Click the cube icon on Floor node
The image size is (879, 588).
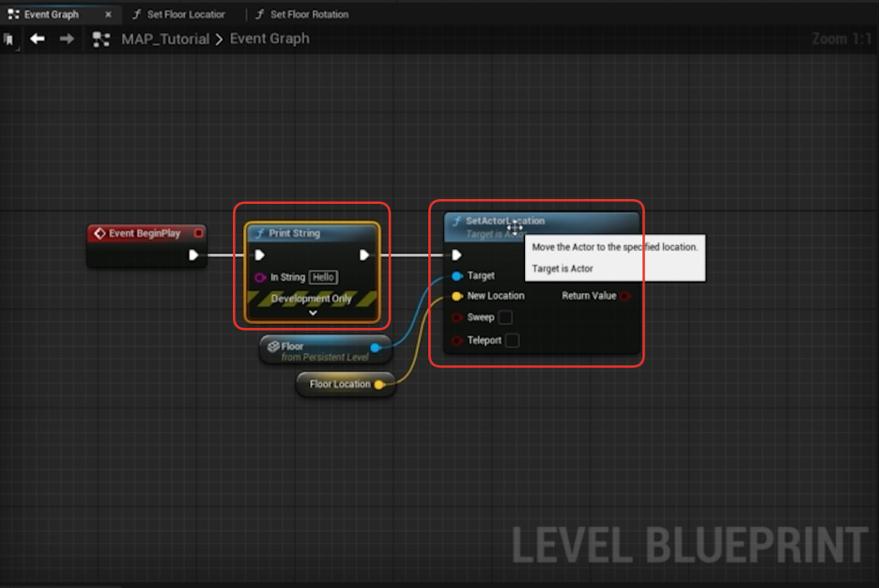[273, 347]
